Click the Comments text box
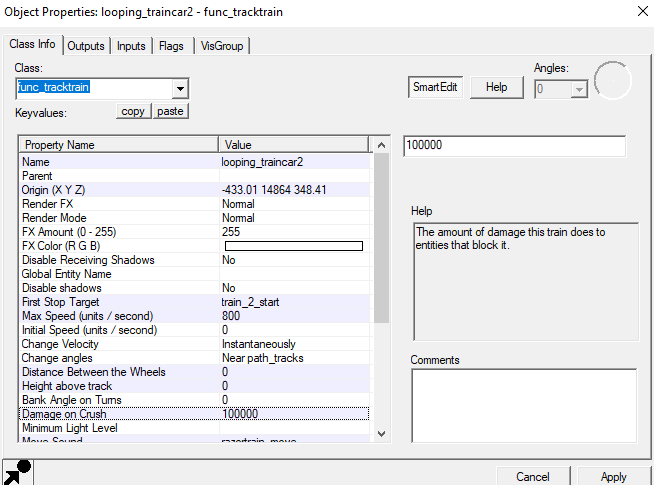Image resolution: width=654 pixels, height=485 pixels. 524,406
